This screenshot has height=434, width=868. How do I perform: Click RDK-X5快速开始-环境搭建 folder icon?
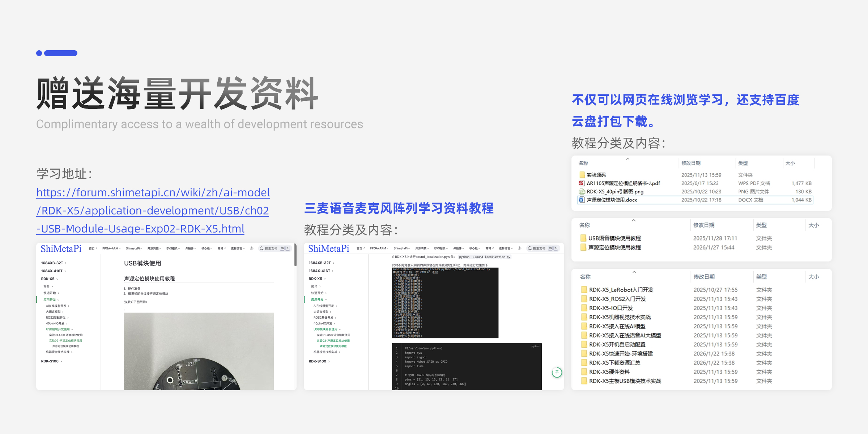tap(584, 353)
